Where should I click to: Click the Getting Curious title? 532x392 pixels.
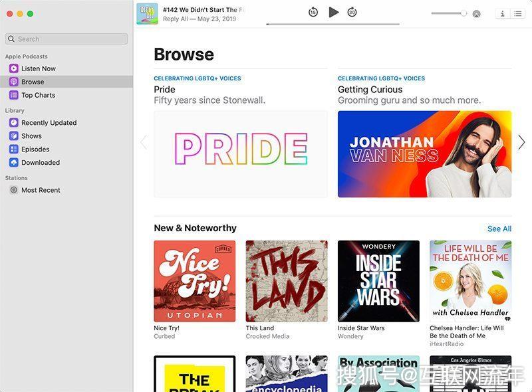370,90
